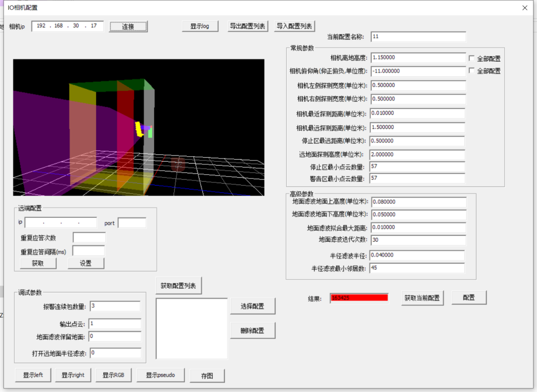Viewport: 537px width, 392px height.
Task: Click the 显示left button
Action: click(33, 375)
